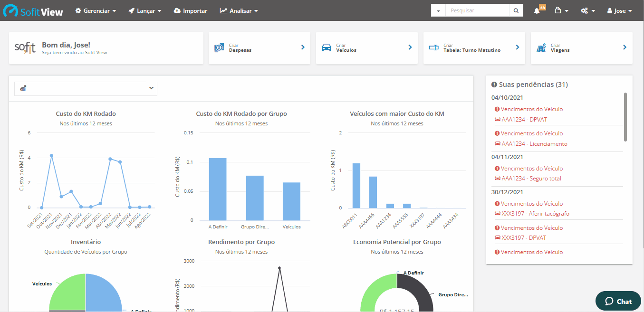This screenshot has height=312, width=644.
Task: Click the Custo do KM Rodado title
Action: pos(86,114)
